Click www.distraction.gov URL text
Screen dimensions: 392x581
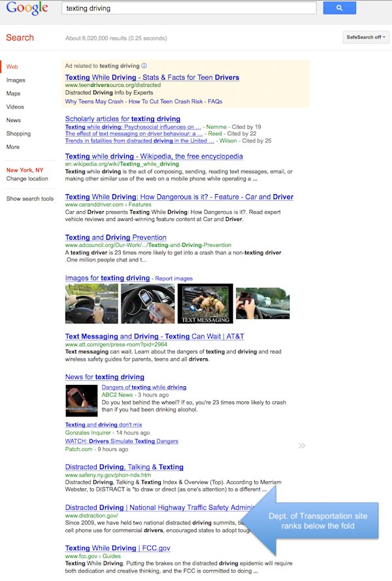[91, 516]
